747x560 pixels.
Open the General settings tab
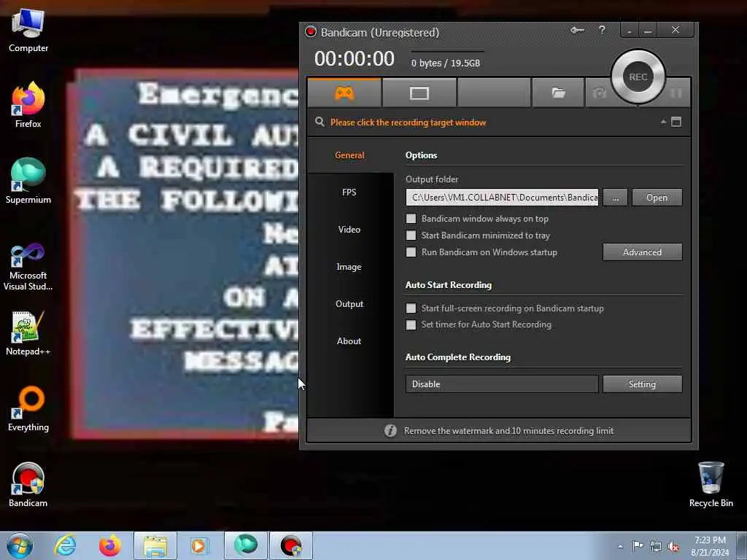pyautogui.click(x=349, y=155)
